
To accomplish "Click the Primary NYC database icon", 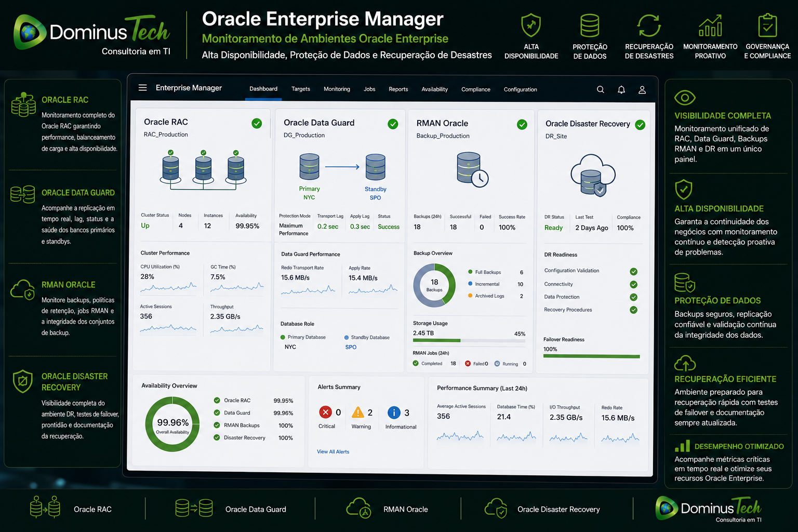I will coord(309,167).
